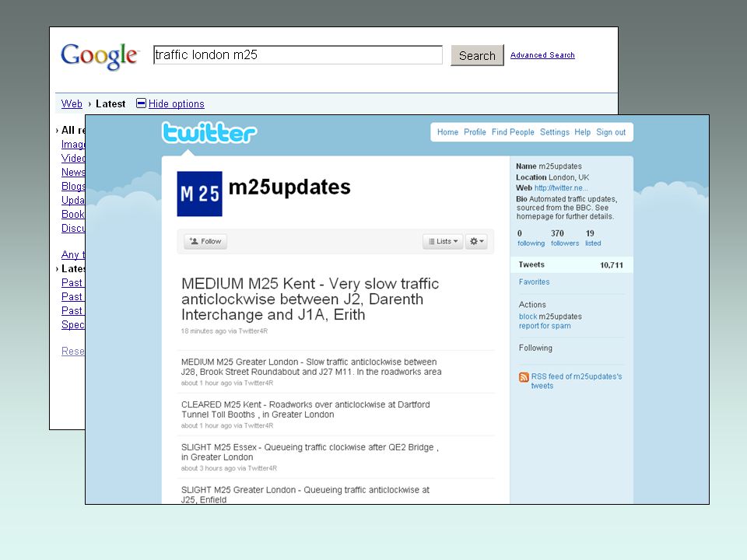Click Twitter4R link on the latest tweet

pyautogui.click(x=253, y=331)
